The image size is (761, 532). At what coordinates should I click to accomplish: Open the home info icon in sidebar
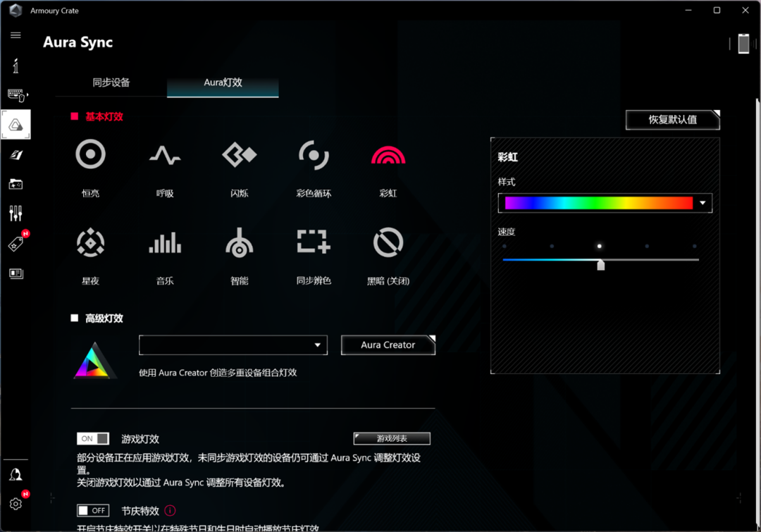click(16, 66)
